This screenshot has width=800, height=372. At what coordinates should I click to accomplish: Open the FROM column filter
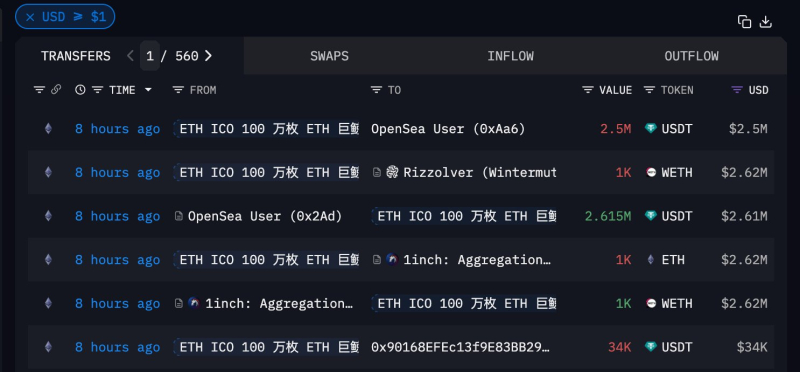[178, 90]
